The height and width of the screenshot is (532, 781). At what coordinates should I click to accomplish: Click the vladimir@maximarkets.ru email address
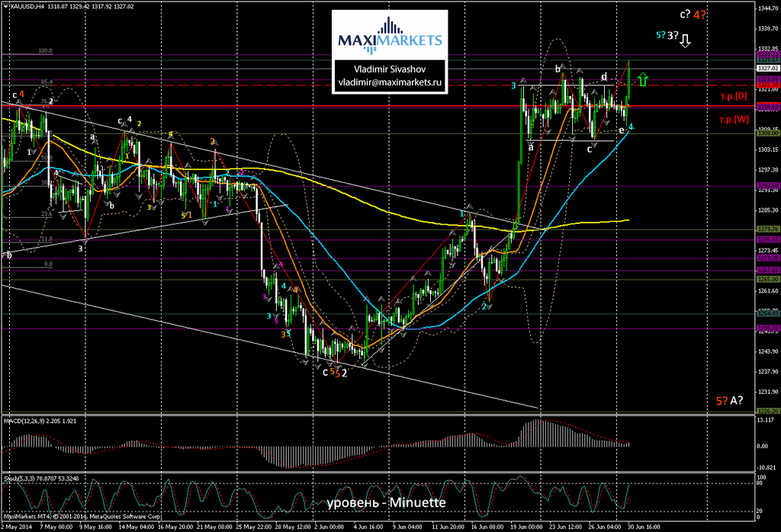[390, 82]
